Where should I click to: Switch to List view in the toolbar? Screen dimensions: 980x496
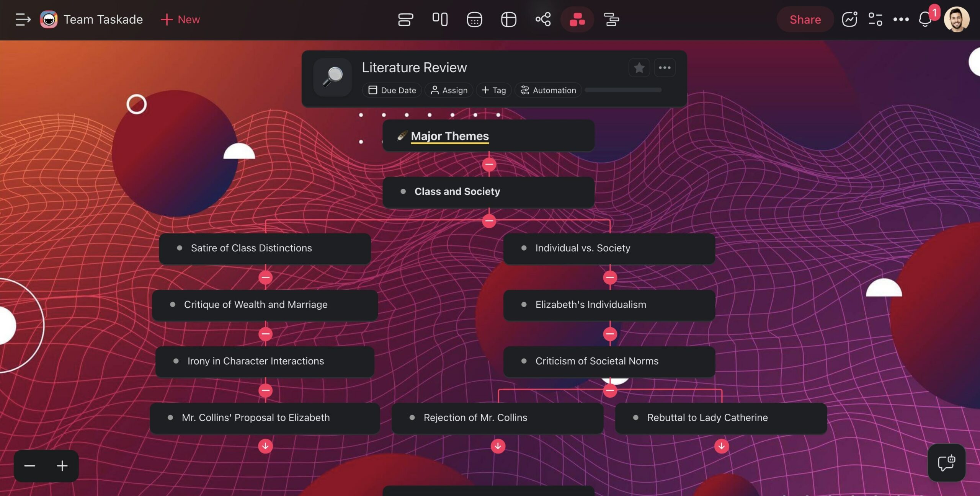[x=406, y=19]
